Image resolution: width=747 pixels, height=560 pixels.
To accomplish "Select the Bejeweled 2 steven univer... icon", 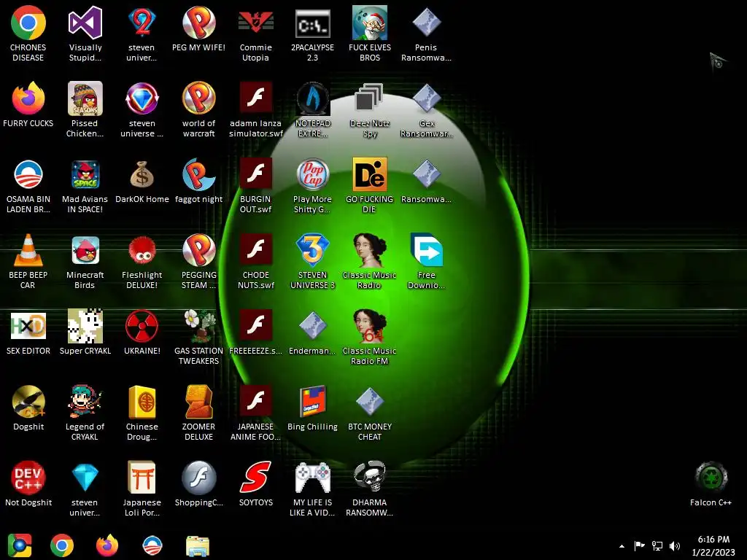I will point(142,23).
